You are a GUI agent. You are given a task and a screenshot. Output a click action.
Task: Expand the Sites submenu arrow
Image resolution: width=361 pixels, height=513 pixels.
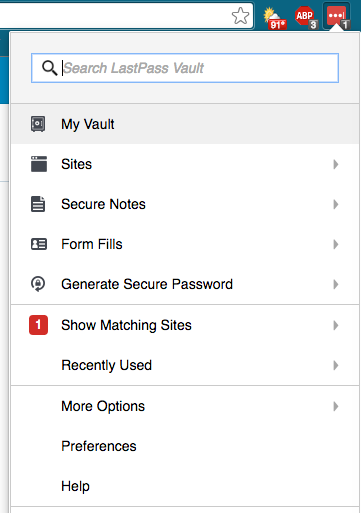(x=336, y=164)
